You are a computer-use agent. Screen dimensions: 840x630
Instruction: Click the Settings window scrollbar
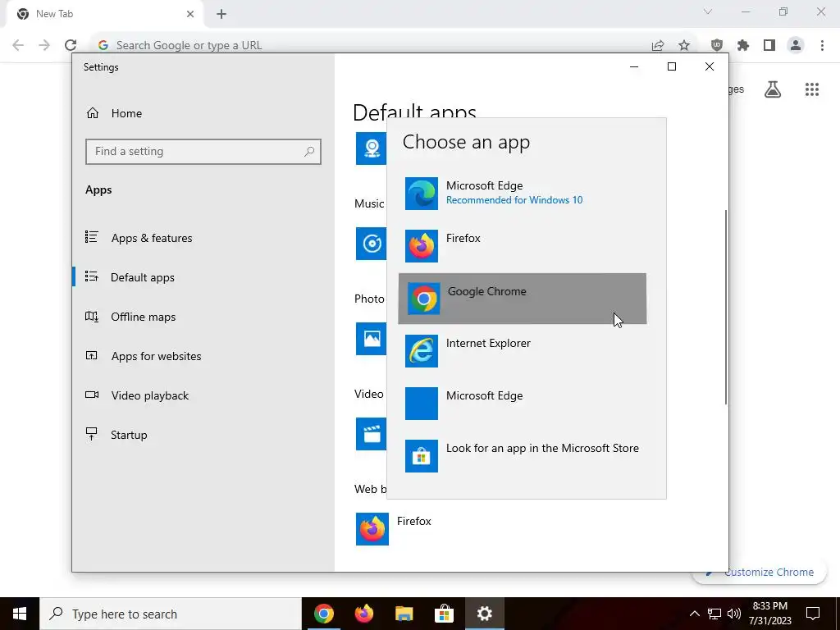pos(726,307)
